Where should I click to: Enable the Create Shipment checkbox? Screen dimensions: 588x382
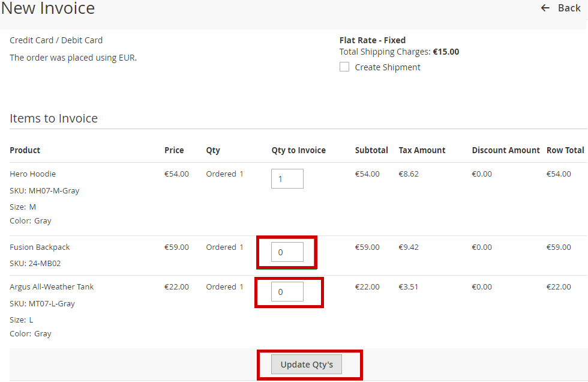(x=344, y=67)
